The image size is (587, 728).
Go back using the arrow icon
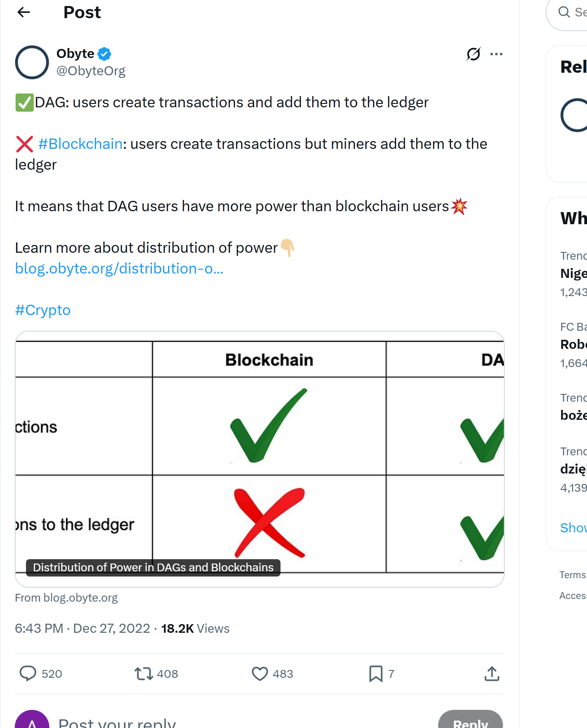(x=24, y=12)
